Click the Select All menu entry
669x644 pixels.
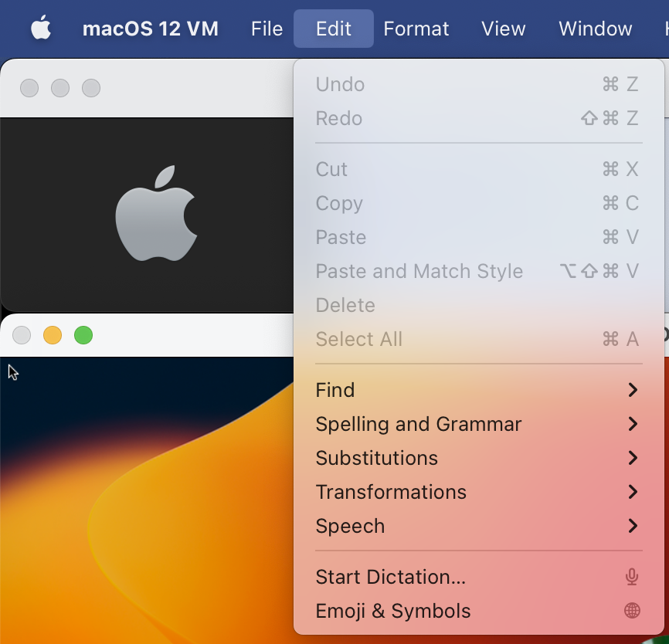click(479, 339)
